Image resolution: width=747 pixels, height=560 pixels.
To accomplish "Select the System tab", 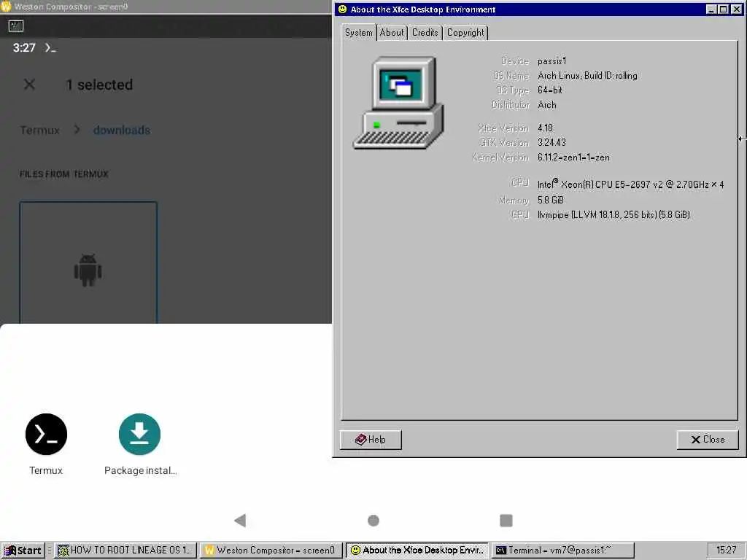I will 359,32.
